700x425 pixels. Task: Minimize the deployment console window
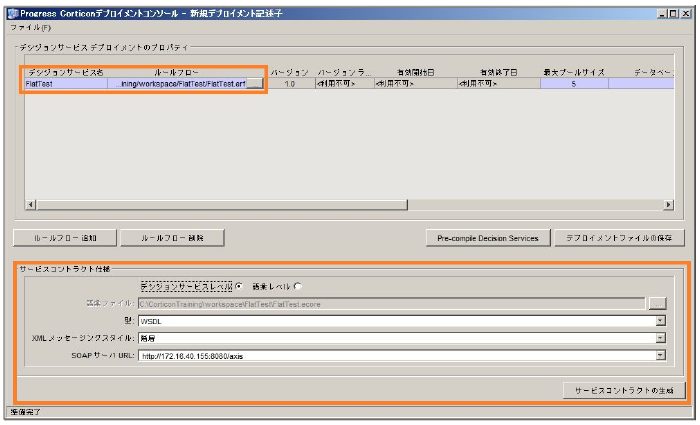tap(662, 14)
